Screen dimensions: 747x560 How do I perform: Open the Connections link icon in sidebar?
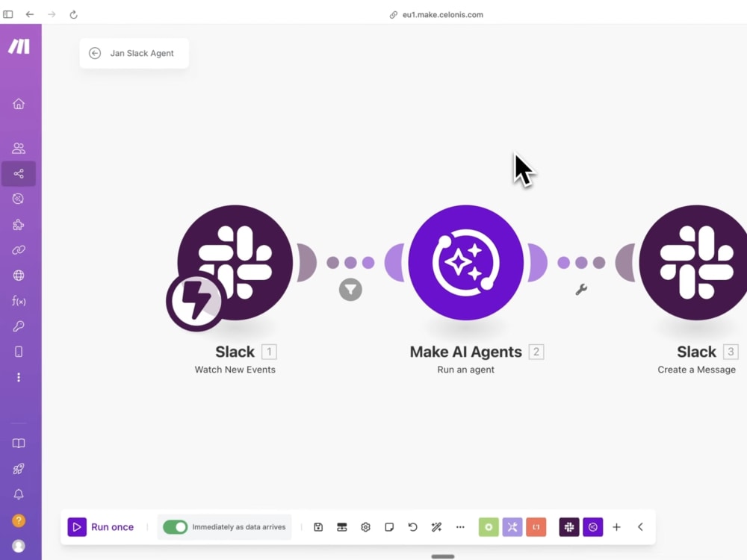pyautogui.click(x=19, y=250)
